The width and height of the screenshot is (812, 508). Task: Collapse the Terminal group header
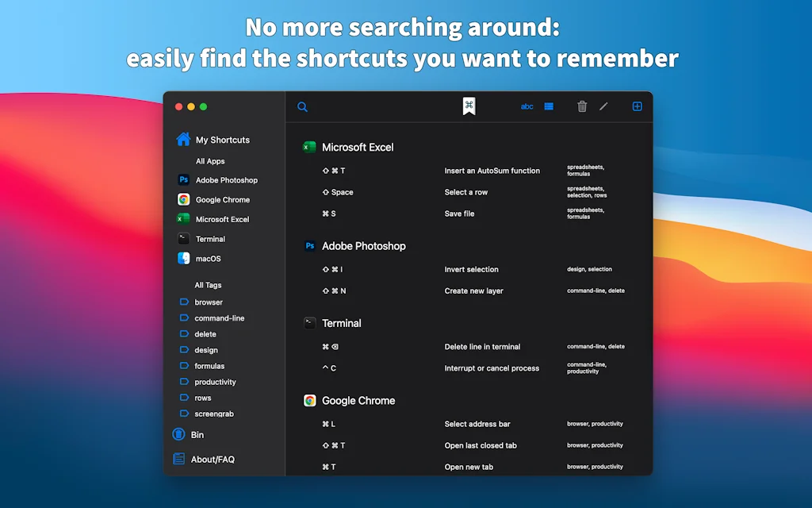[341, 323]
